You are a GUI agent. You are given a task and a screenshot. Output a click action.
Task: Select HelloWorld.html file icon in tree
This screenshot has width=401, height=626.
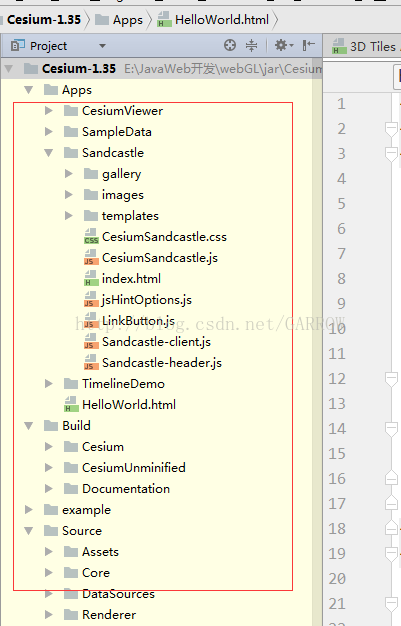[x=71, y=404]
